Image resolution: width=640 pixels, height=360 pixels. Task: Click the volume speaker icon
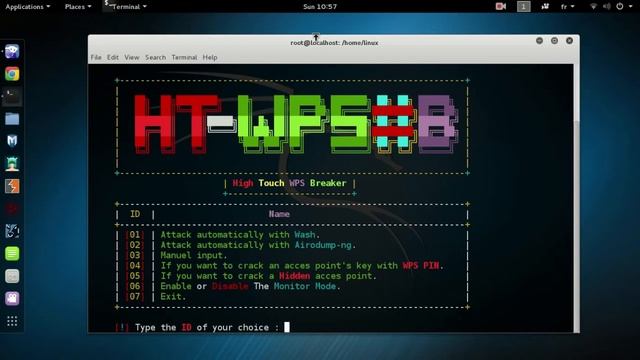(x=607, y=6)
